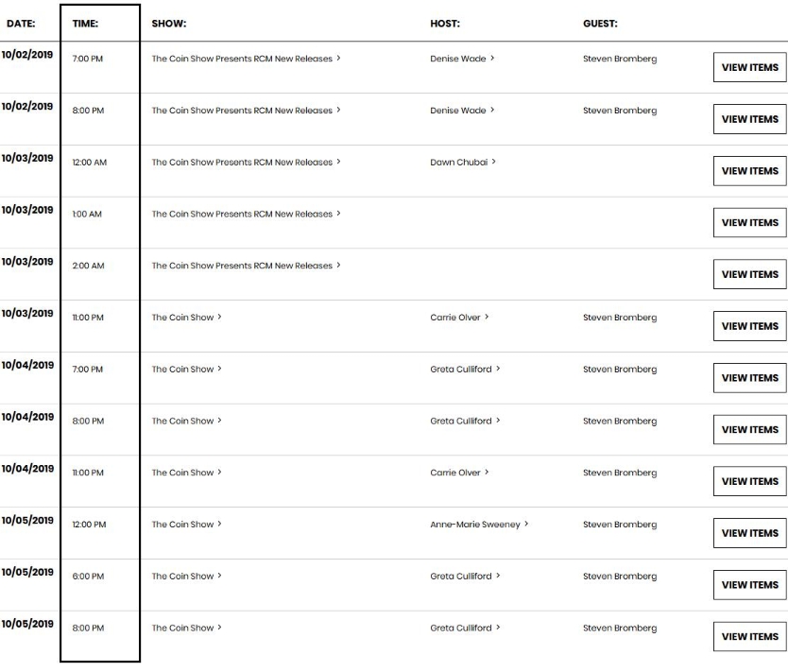This screenshot has width=788, height=672.
Task: Open Anne-Marie Sweeney host page
Action: (475, 525)
